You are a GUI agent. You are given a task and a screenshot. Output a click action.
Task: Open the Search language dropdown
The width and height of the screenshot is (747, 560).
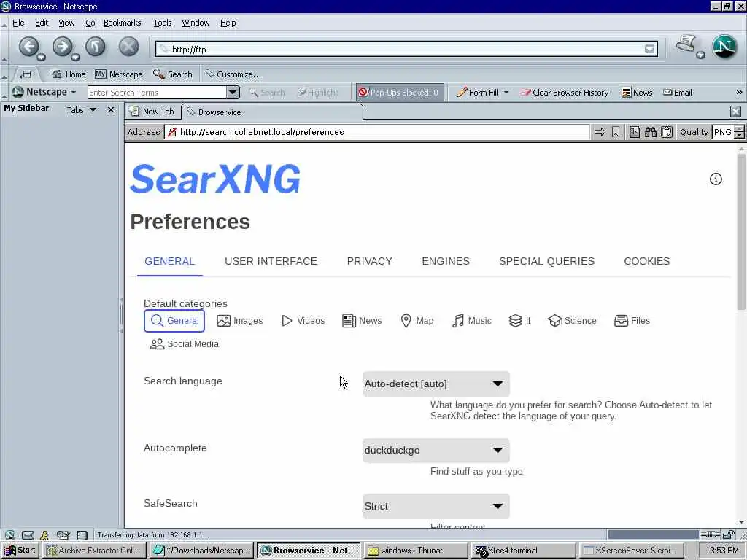[436, 384]
